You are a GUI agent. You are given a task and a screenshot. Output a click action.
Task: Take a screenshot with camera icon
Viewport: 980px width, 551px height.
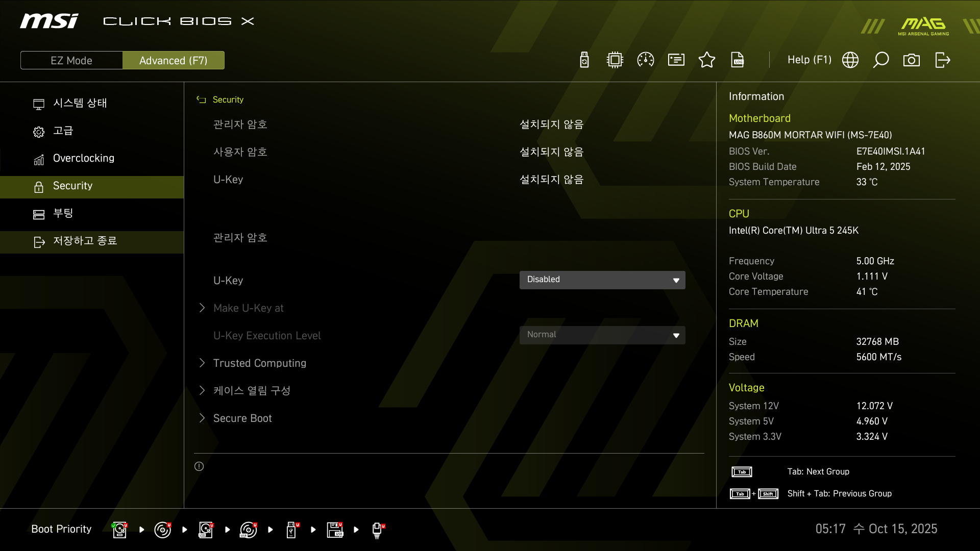click(912, 60)
